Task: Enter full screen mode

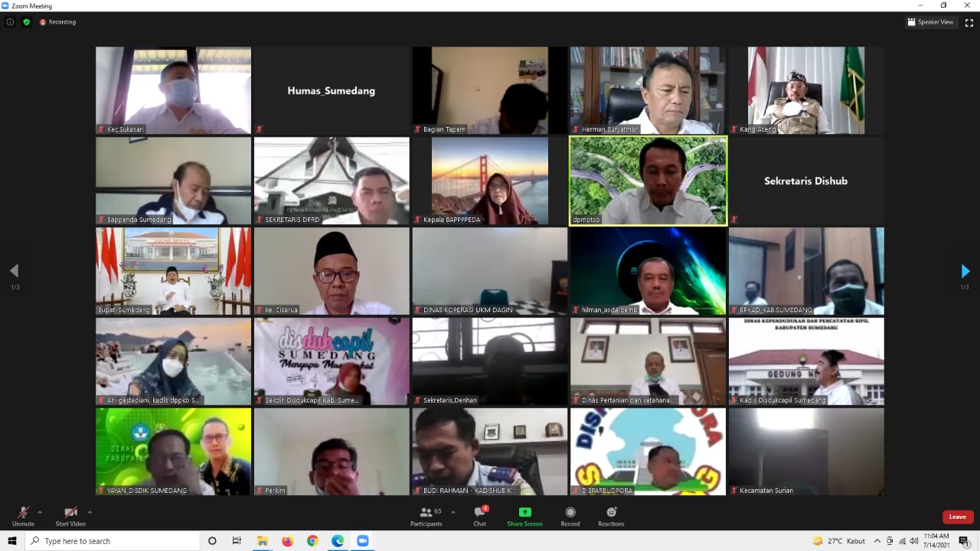Action: click(x=969, y=22)
